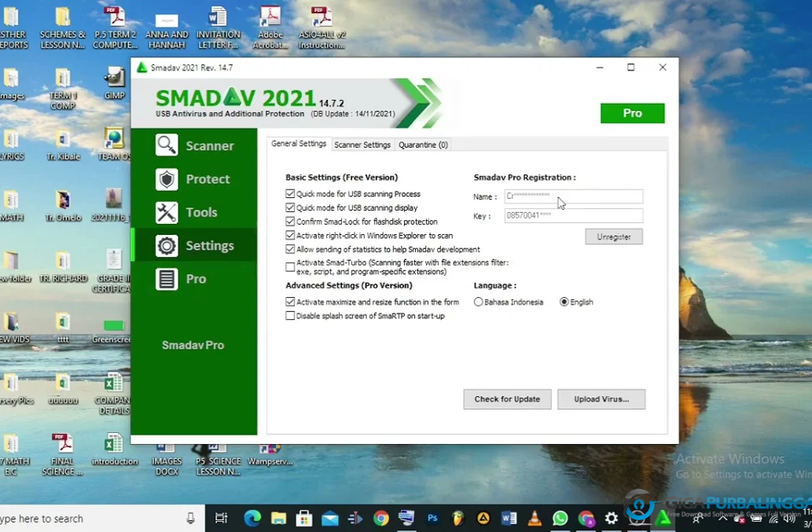The width and height of the screenshot is (812, 532).
Task: Click the Unregister button
Action: coord(614,237)
